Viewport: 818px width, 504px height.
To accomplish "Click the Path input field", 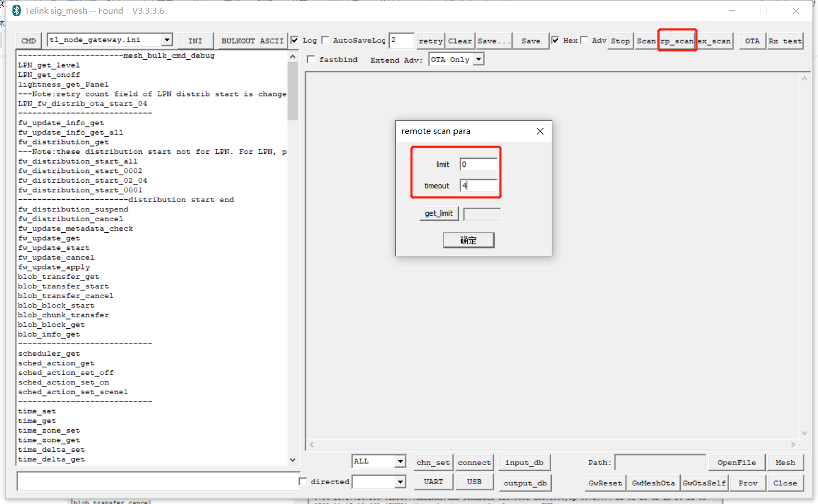I will pos(660,462).
